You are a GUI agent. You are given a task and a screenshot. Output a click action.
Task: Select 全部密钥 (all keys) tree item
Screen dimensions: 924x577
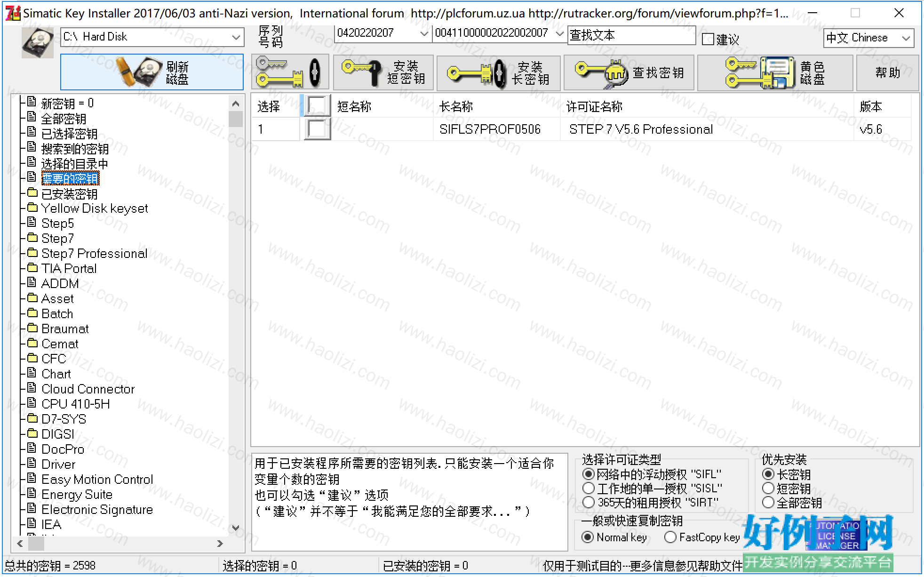[64, 118]
